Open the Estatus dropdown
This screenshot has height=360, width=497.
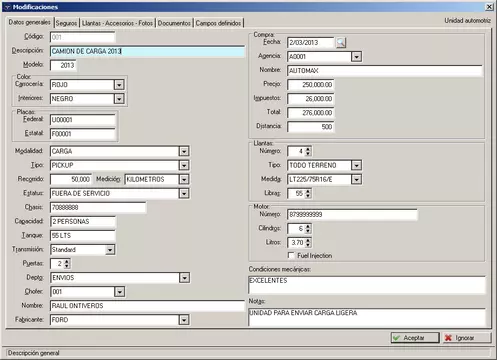(184, 193)
